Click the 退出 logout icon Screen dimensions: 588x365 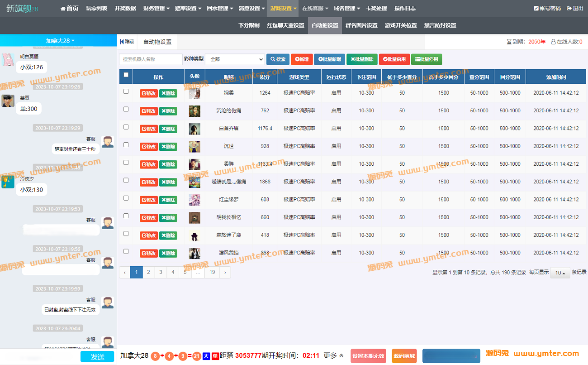click(x=569, y=9)
